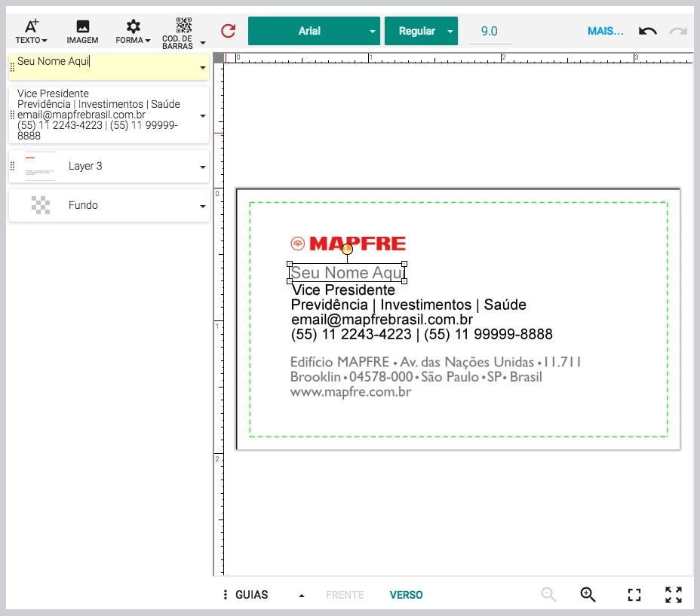
Task: Click the Seu Nome Aqui text on canvas
Action: [x=347, y=272]
